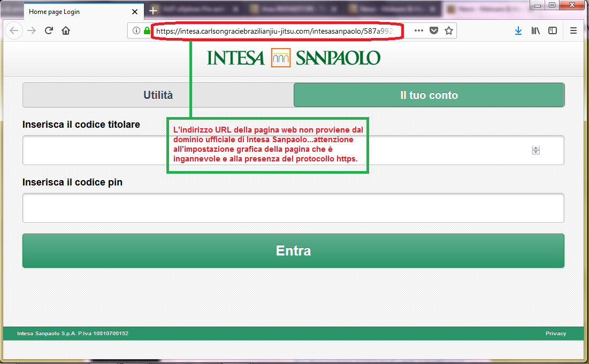
Task: Click the Intesa Sanpaolo logo
Action: point(293,58)
